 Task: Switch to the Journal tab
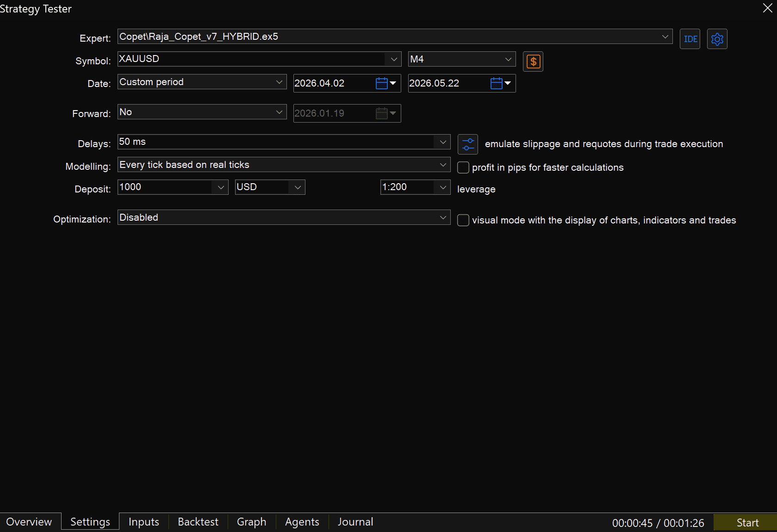pyautogui.click(x=355, y=522)
